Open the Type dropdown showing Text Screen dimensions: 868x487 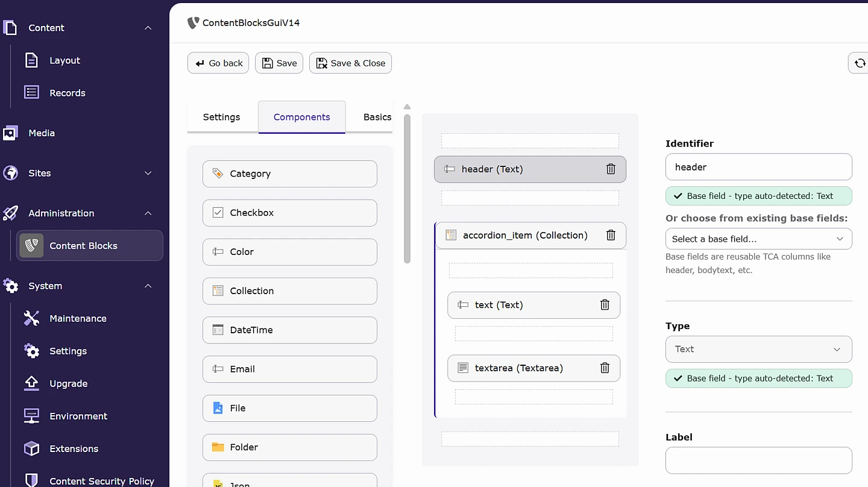click(x=759, y=349)
